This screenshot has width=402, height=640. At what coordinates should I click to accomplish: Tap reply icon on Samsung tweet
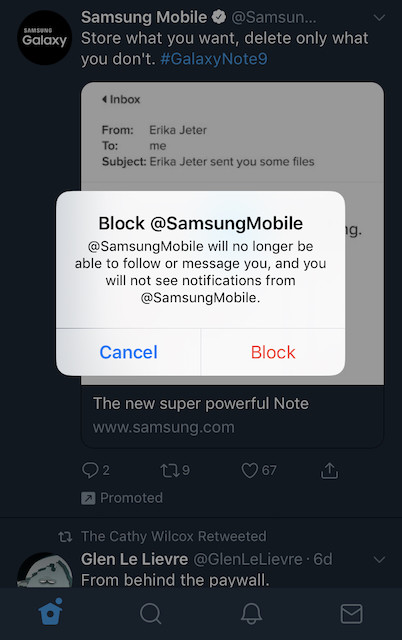coord(90,470)
